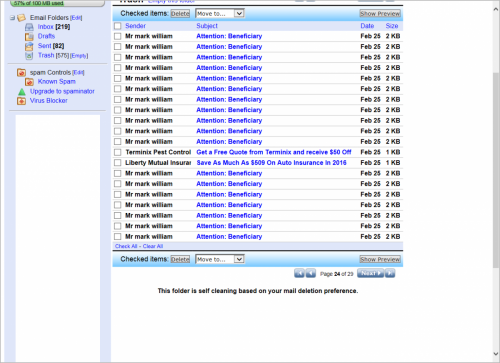
Task: Click the green Upgrade to spaminator icon
Action: click(22, 91)
